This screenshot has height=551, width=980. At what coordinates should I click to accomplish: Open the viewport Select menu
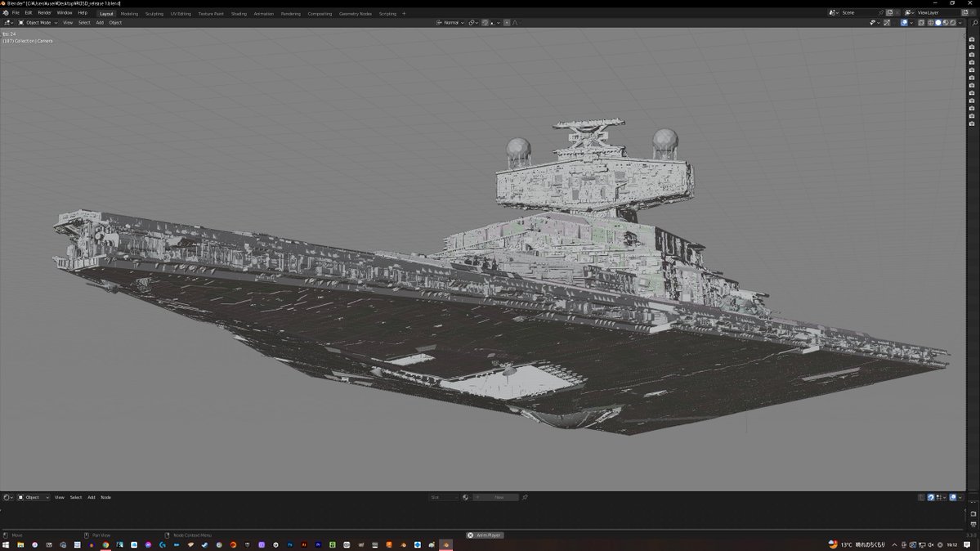[x=83, y=23]
